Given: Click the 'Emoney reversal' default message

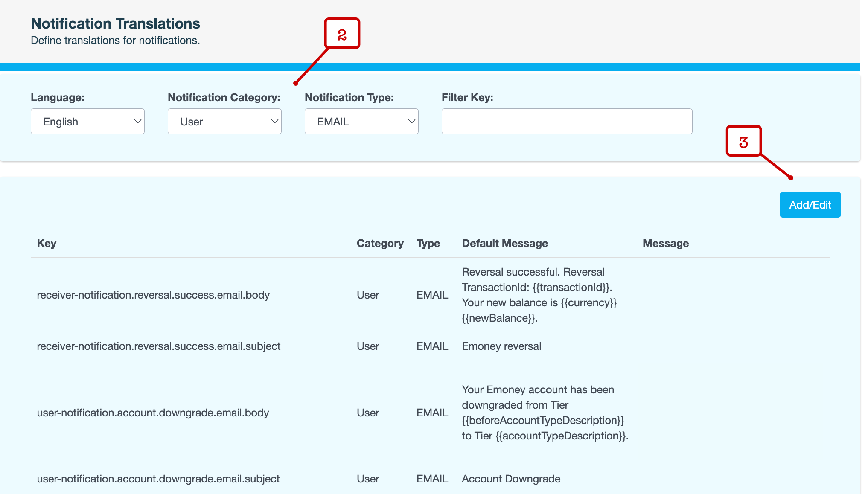Looking at the screenshot, I should tap(501, 346).
